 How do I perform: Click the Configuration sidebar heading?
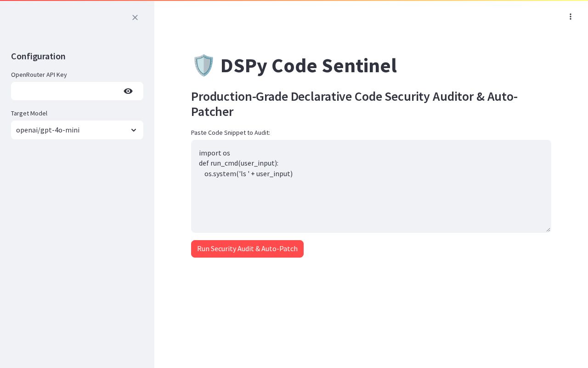pos(38,56)
